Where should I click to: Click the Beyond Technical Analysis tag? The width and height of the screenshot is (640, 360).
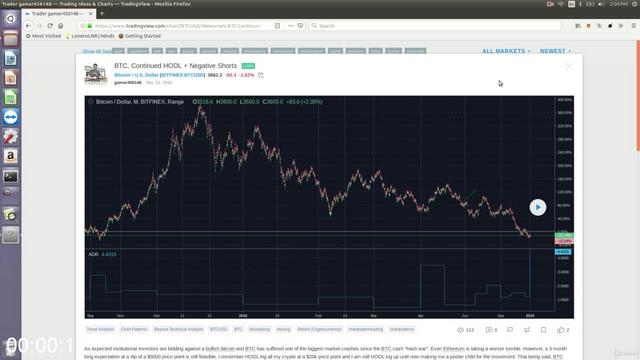[178, 329]
